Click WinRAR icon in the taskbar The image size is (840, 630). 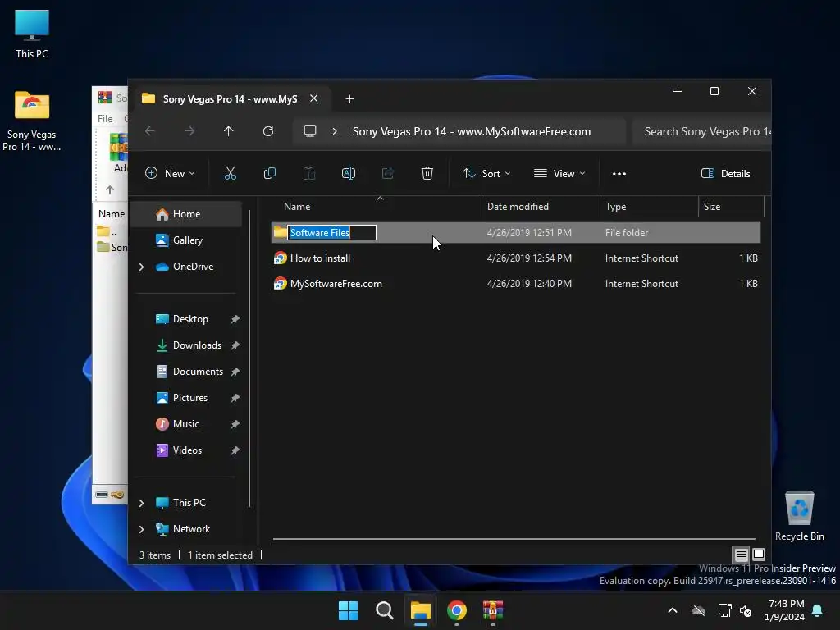click(493, 610)
